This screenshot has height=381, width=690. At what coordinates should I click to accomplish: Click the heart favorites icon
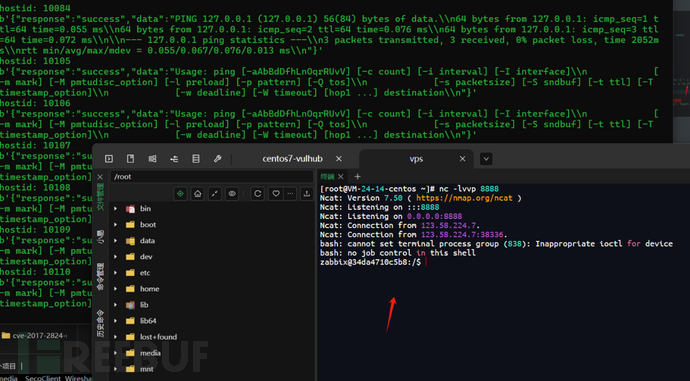(275, 194)
